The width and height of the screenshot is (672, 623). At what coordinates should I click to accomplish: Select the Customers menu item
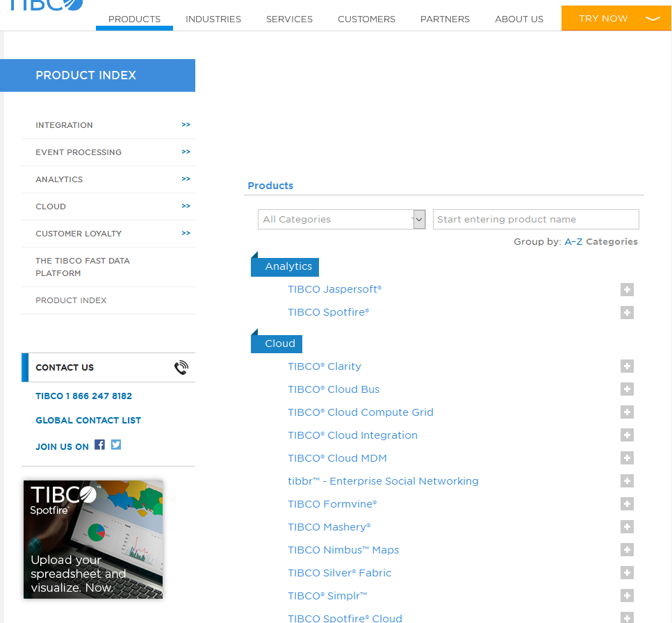coord(366,19)
